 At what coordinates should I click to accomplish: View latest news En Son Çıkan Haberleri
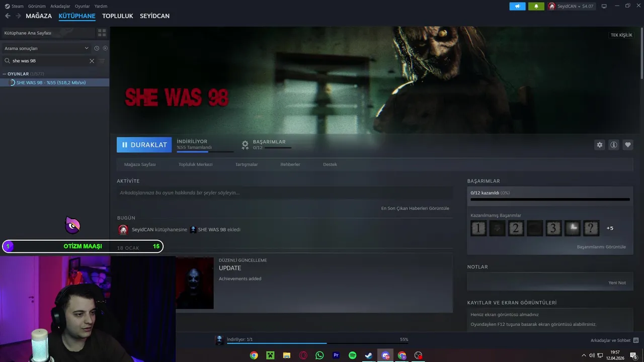coord(415,208)
